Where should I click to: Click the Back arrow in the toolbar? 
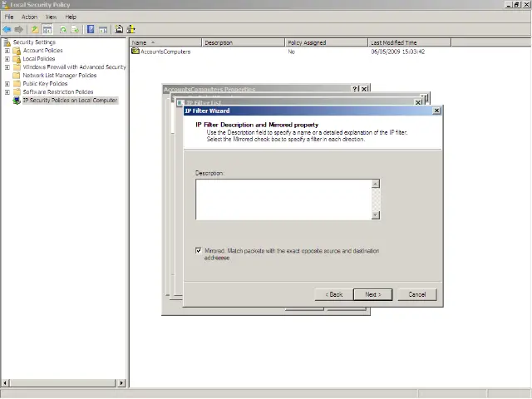point(7,29)
